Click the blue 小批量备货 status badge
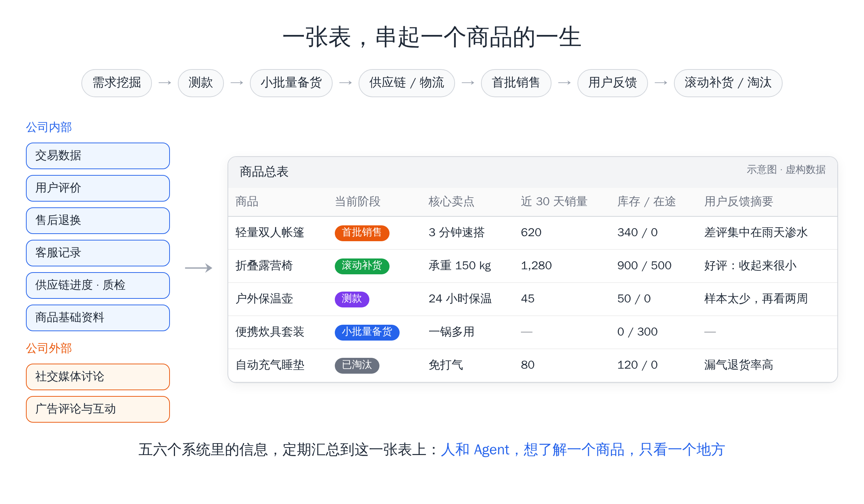 click(367, 332)
